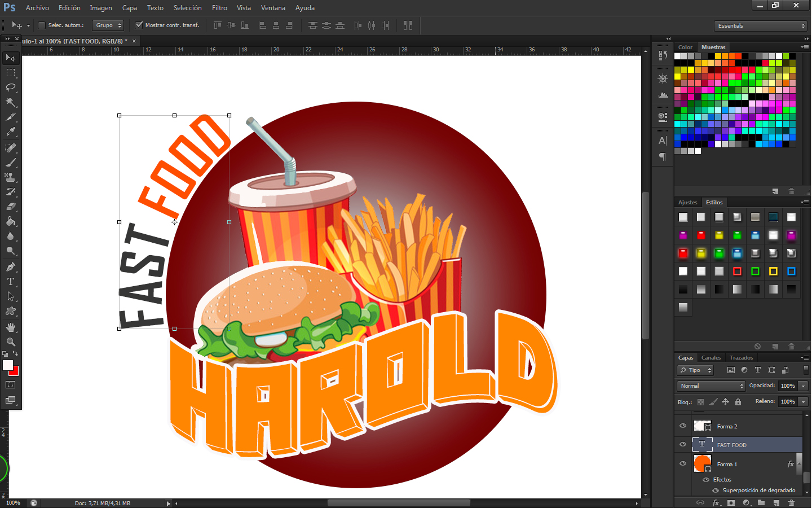The height and width of the screenshot is (508, 812).
Task: Select the Path Selection tool
Action: pos(11,296)
